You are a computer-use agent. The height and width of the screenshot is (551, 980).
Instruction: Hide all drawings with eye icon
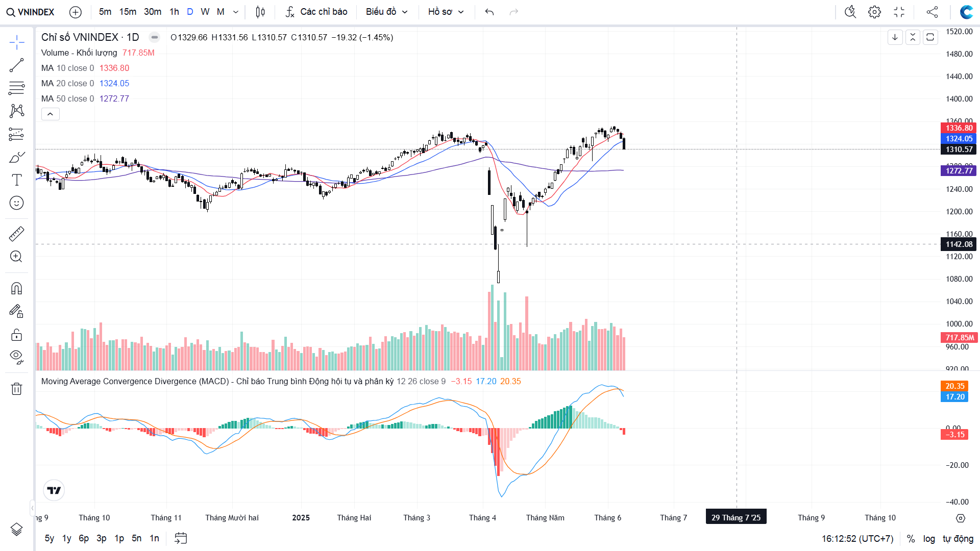(16, 357)
